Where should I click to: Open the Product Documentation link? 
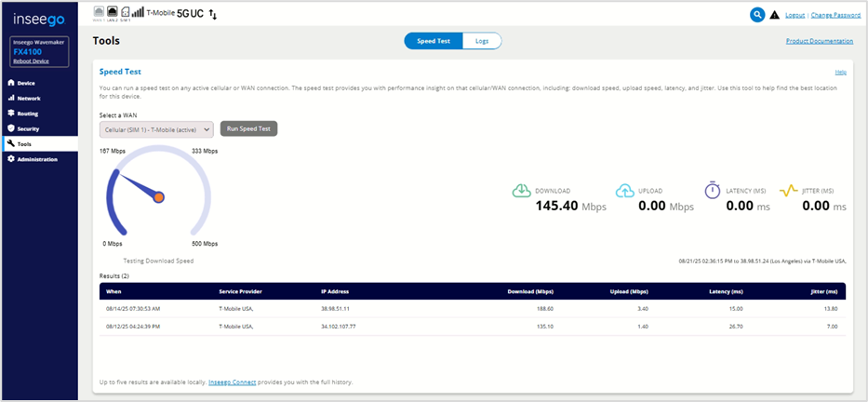point(819,41)
